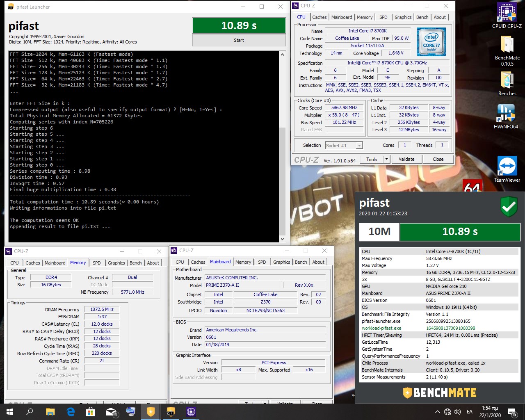
Task: Click scroll up arrow of pifast console
Action: (282, 55)
